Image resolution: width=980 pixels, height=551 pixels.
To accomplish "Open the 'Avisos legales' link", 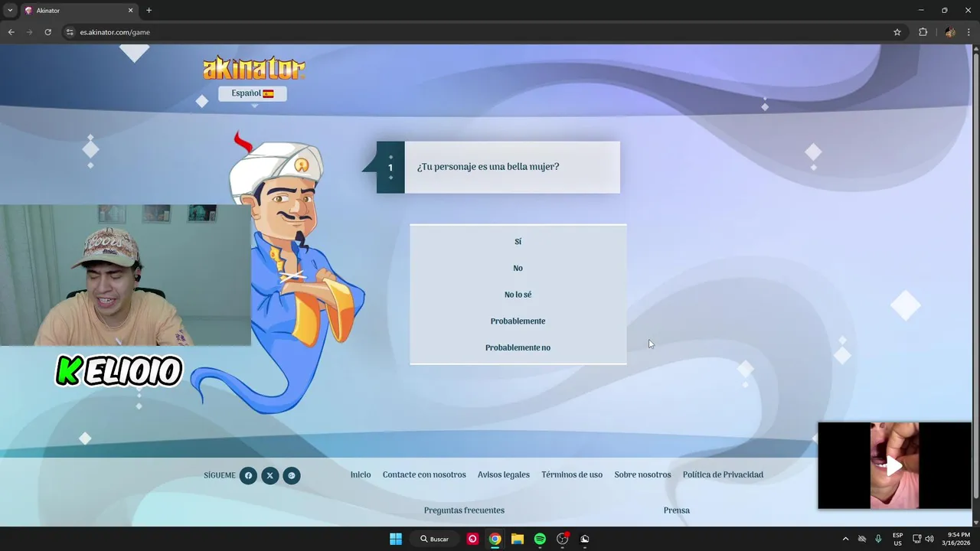I will point(504,474).
